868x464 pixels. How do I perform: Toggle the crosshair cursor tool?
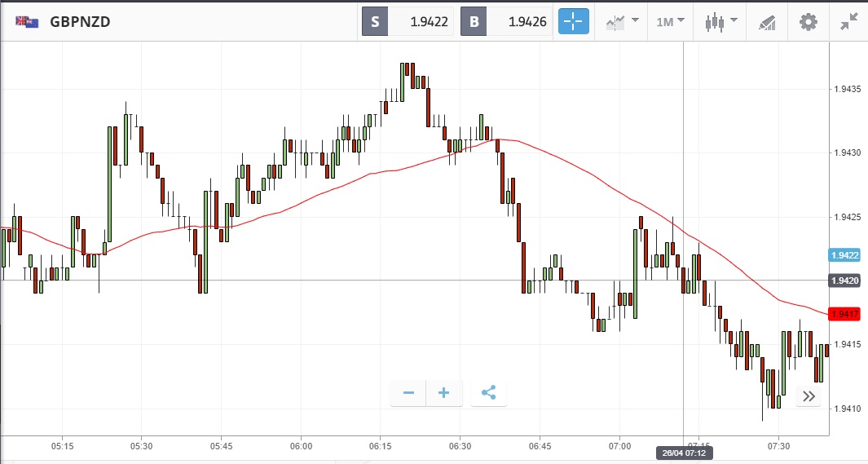pyautogui.click(x=573, y=22)
